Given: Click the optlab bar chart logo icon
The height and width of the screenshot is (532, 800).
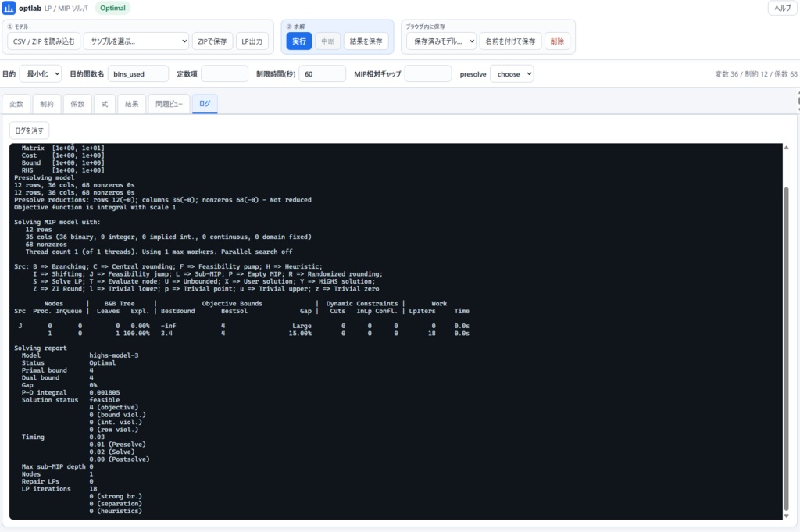Looking at the screenshot, I should [x=9, y=8].
